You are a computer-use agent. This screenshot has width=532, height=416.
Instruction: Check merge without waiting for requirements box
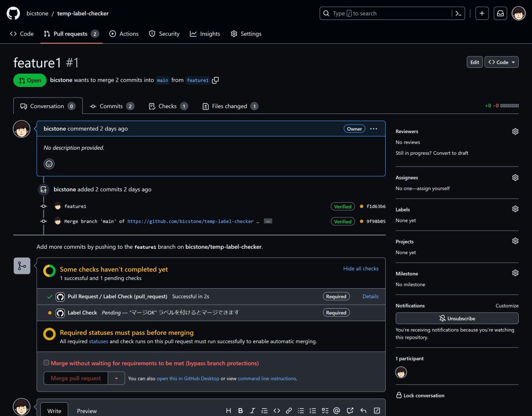point(46,362)
